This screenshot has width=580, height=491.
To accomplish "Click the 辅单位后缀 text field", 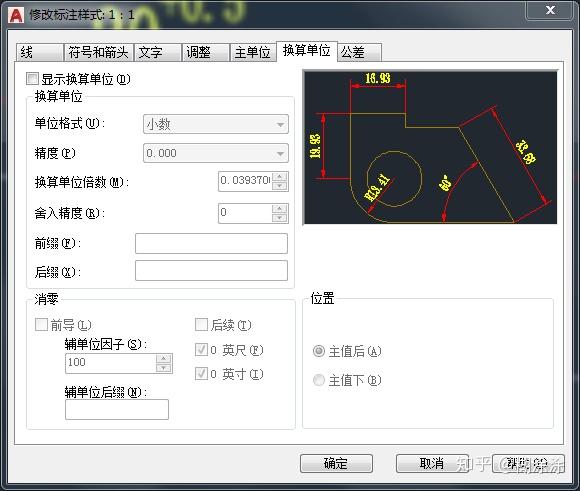I will click(x=117, y=409).
